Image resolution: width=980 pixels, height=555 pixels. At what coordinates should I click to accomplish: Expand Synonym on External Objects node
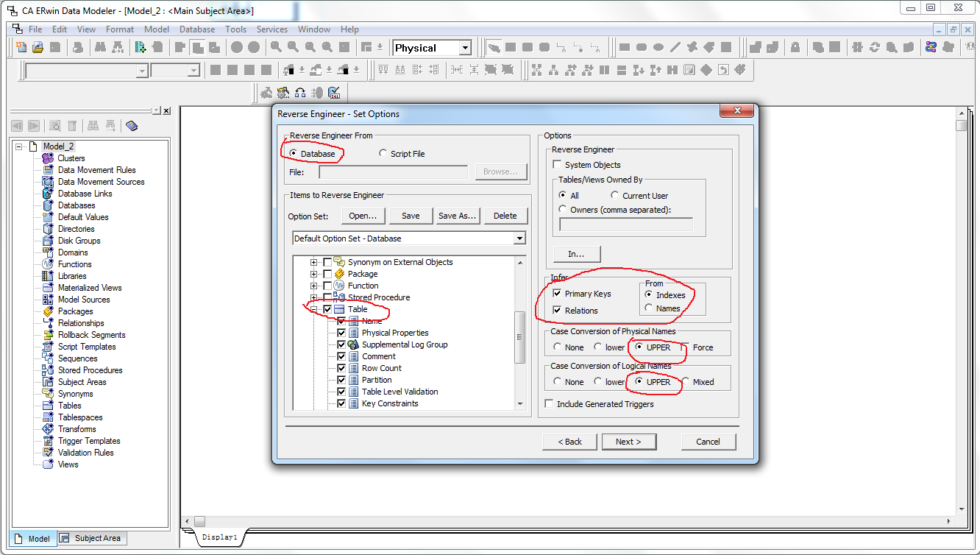[x=314, y=262]
